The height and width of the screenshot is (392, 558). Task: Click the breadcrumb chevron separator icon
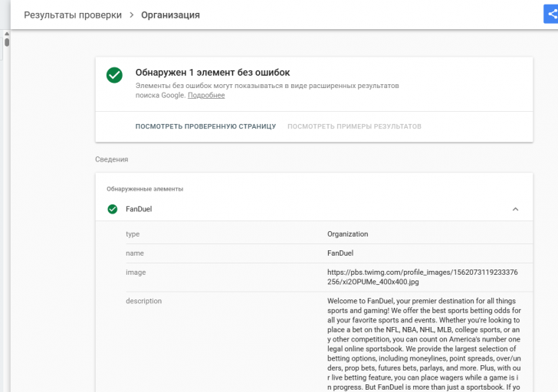[x=132, y=15]
